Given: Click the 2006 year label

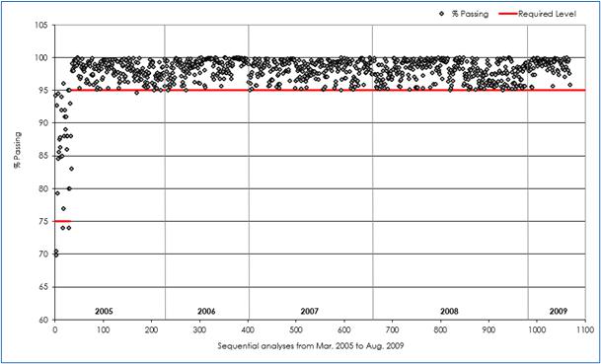Looking at the screenshot, I should pyautogui.click(x=206, y=311).
